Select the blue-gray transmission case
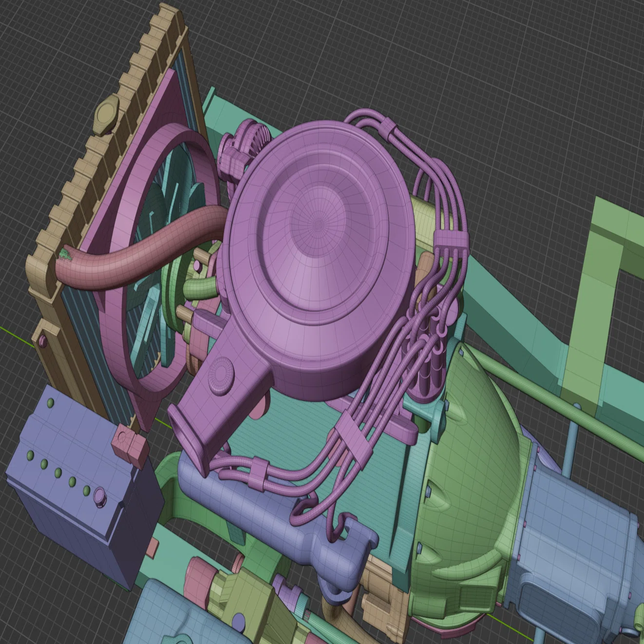Screen dimensions: 644x644 pos(577,536)
